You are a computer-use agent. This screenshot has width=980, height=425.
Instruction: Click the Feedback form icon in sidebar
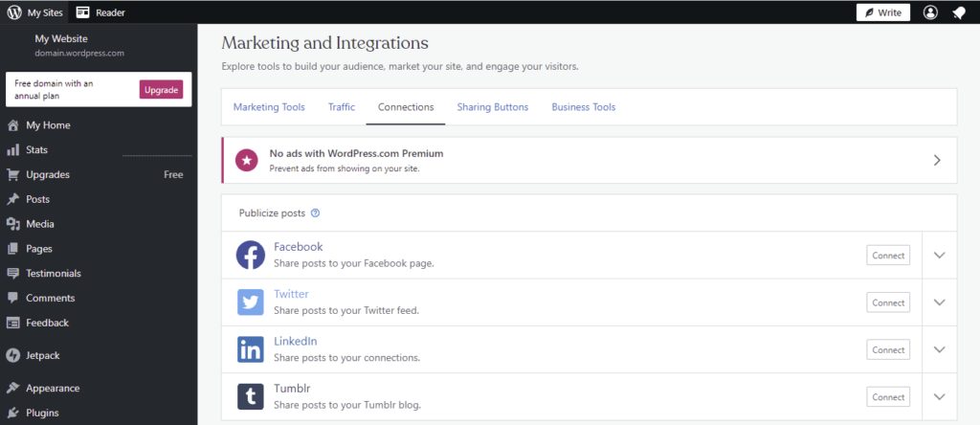(12, 324)
